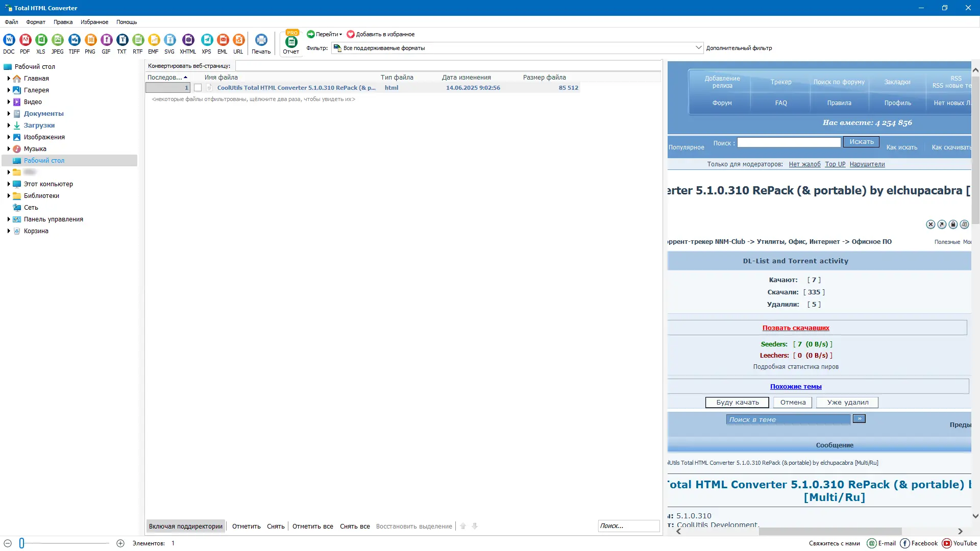Check the CoolUtils file checkbox

click(199, 87)
